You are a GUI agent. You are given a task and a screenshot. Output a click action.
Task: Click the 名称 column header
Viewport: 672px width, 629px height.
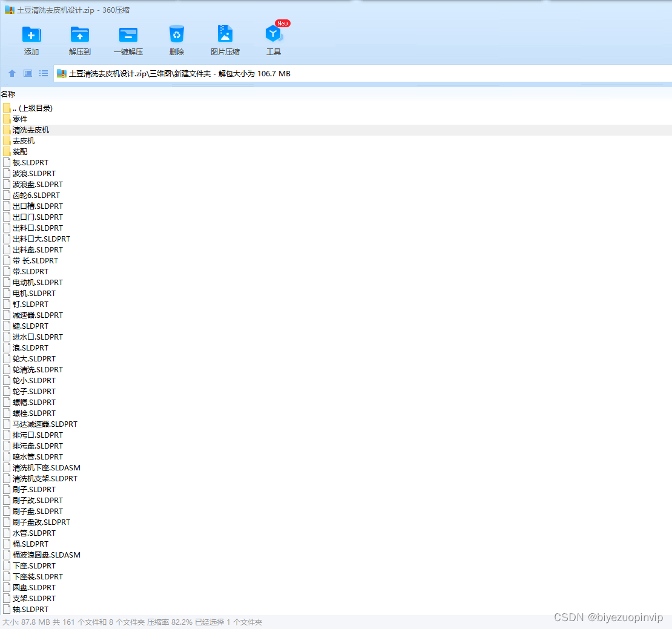(x=8, y=94)
